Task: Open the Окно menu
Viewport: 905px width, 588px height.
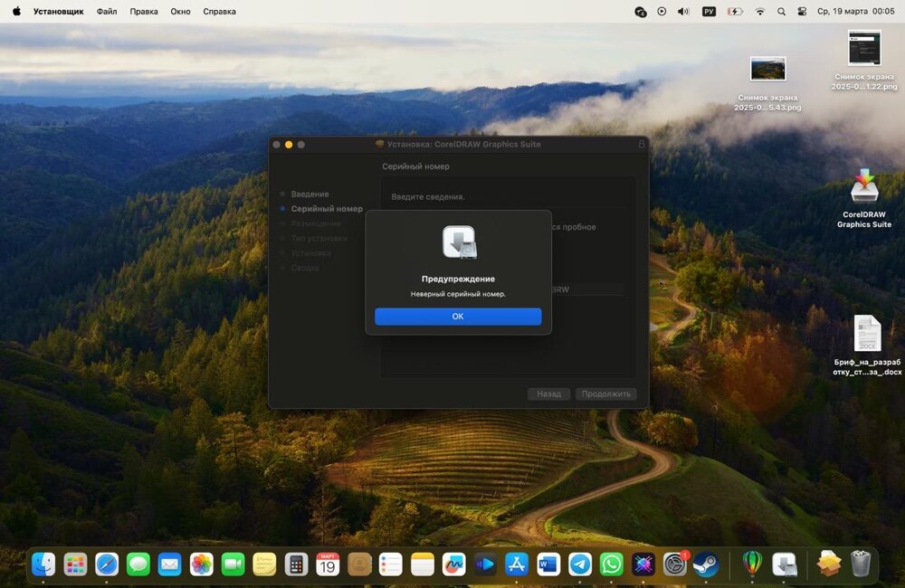Action: click(180, 11)
